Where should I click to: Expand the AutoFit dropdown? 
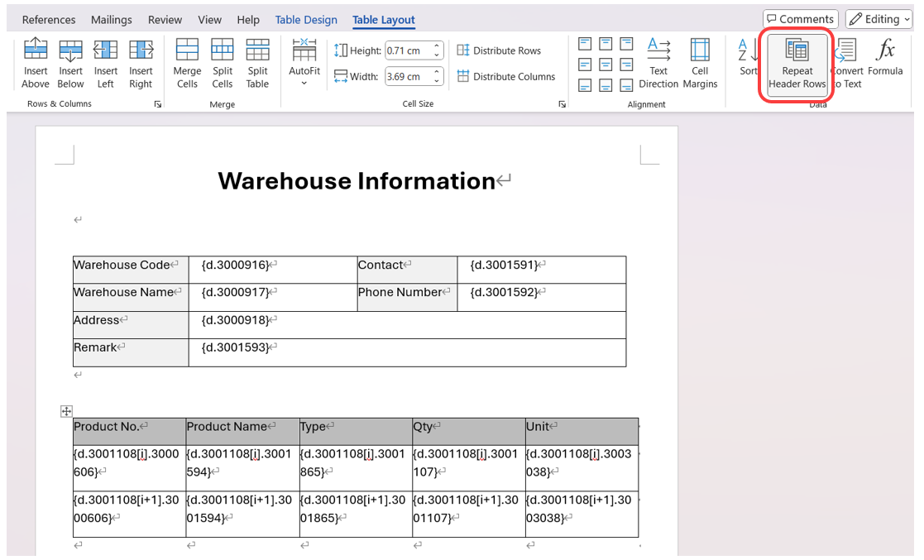pyautogui.click(x=304, y=83)
